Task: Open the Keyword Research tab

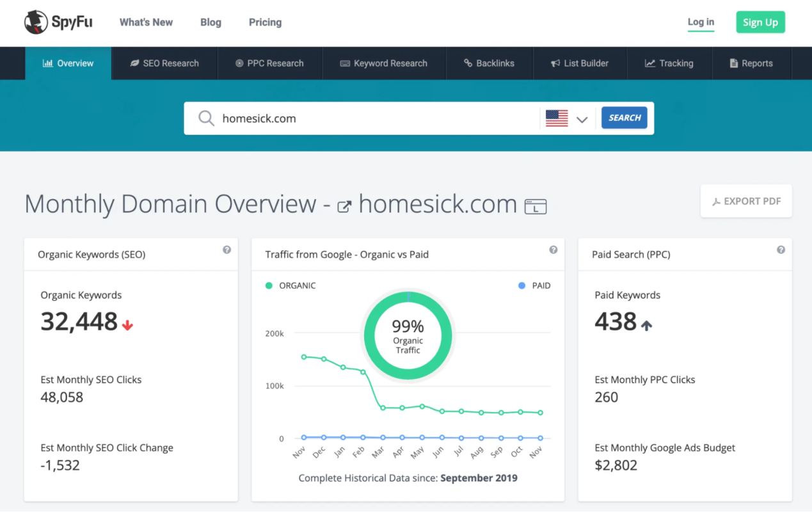Action: click(x=384, y=63)
